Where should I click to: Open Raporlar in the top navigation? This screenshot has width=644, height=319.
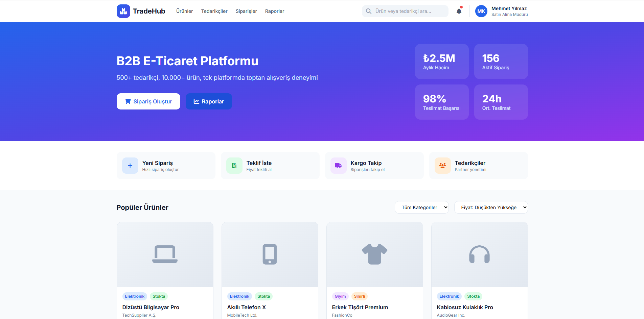click(275, 11)
